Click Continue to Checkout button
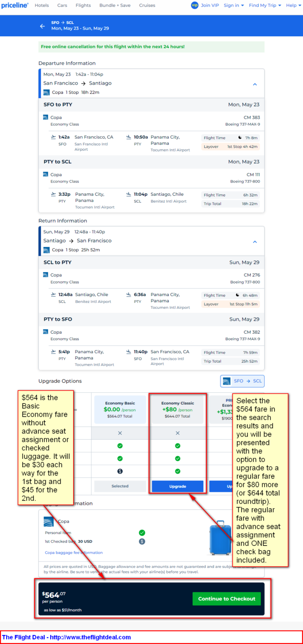Viewport: 303px width, 644px height. (227, 599)
